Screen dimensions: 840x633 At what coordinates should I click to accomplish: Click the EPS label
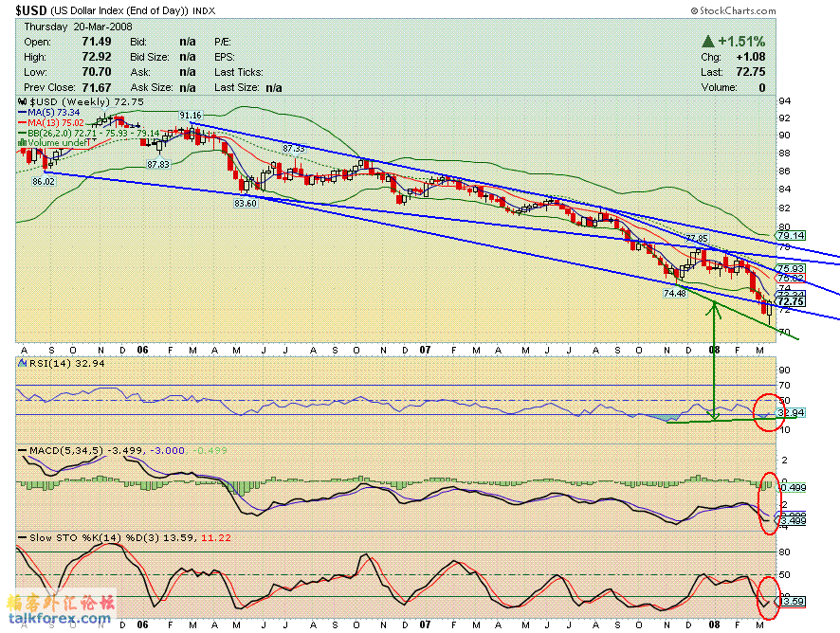(225, 57)
